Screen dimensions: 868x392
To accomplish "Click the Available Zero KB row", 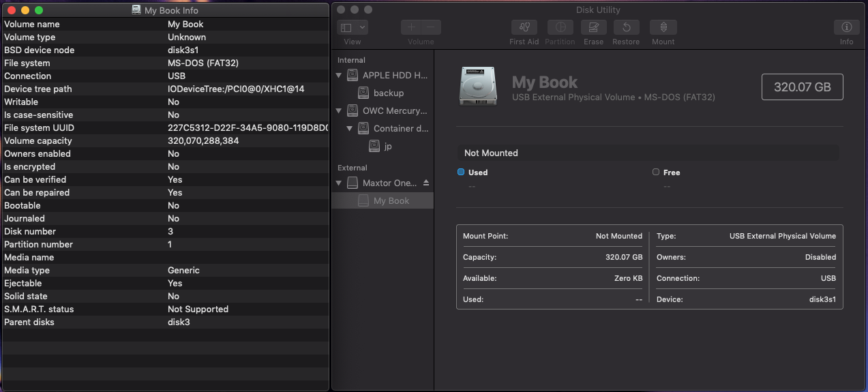I will point(553,278).
